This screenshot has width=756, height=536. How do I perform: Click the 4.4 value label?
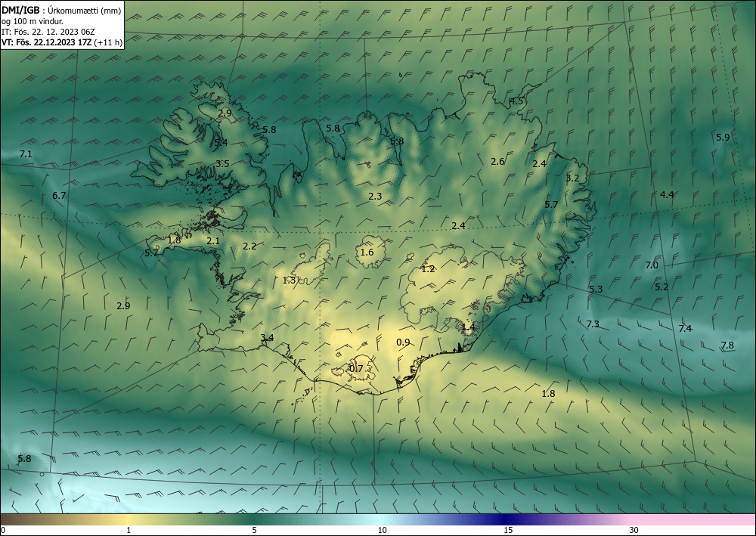[x=667, y=195]
